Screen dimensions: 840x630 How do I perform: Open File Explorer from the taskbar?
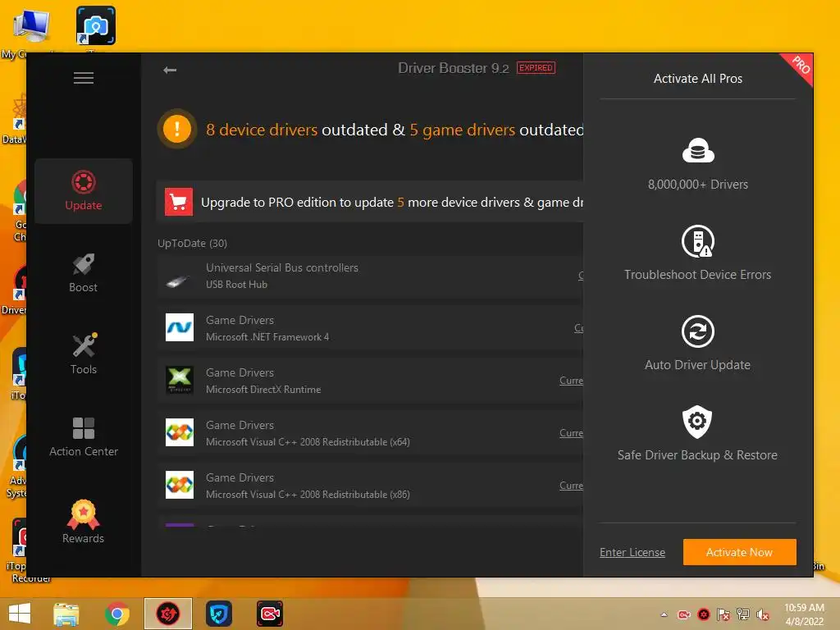(x=66, y=614)
